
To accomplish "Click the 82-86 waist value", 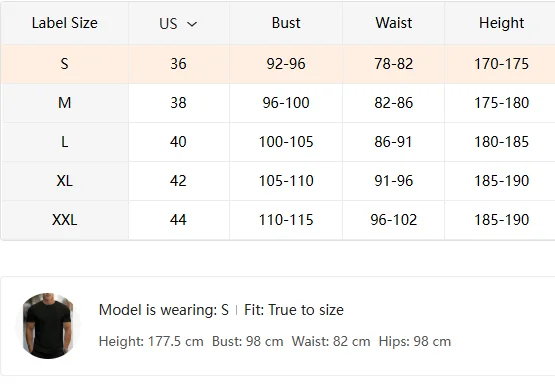I will click(x=394, y=103).
